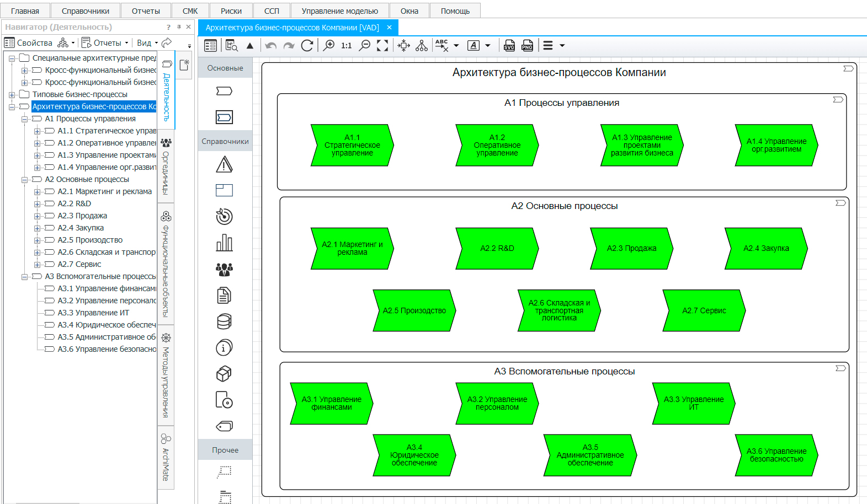Open the Справочники menu
The width and height of the screenshot is (867, 504).
tap(85, 11)
